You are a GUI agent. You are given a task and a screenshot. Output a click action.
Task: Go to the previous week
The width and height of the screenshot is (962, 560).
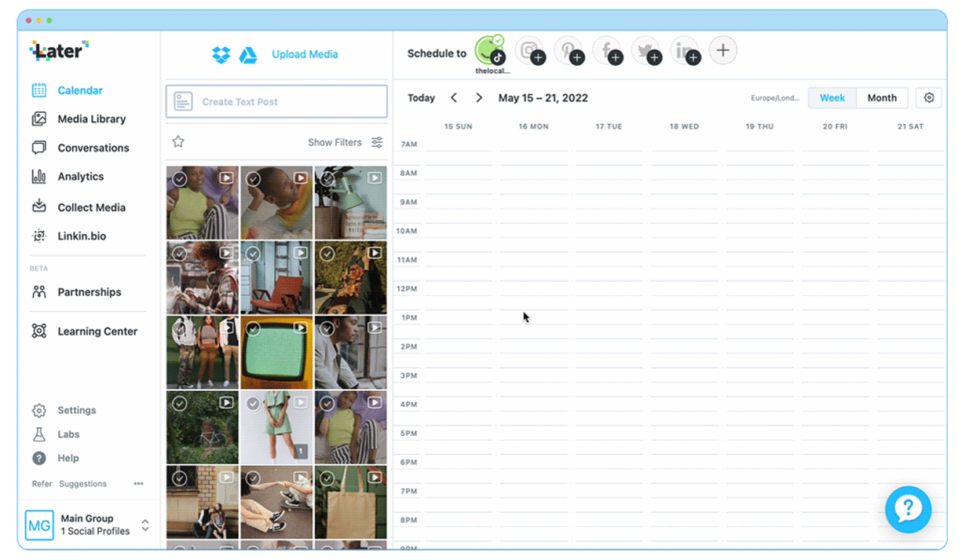coord(454,97)
